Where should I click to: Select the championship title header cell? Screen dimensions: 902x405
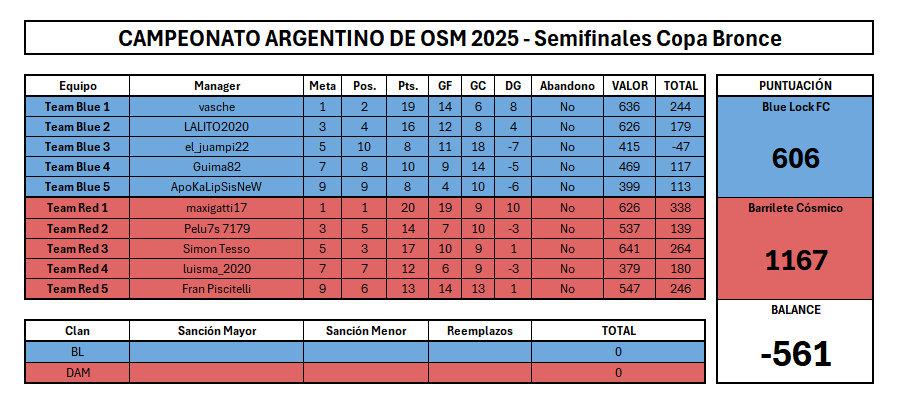point(449,38)
